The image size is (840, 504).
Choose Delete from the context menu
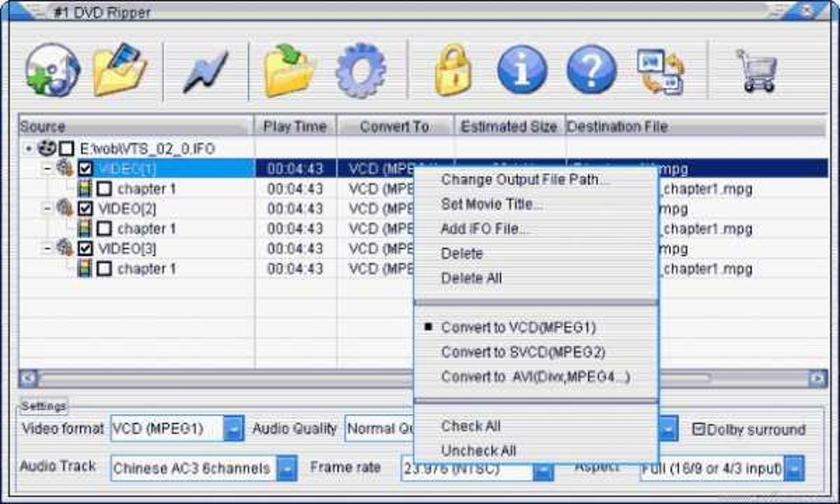(536, 254)
